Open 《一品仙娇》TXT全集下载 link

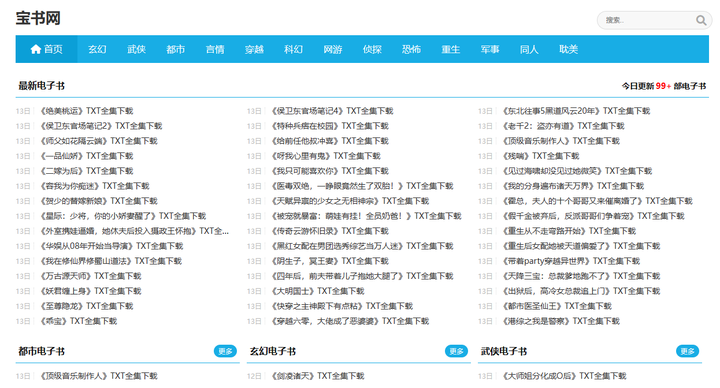coord(86,156)
